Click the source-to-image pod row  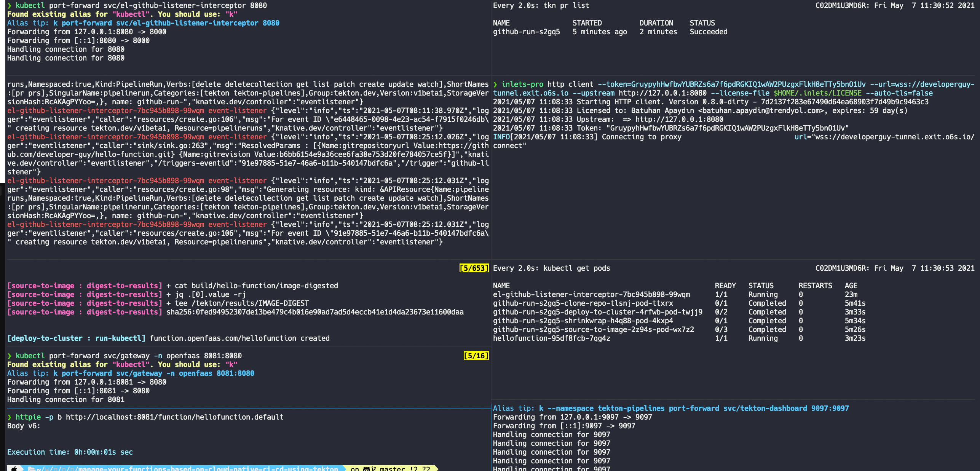click(x=593, y=329)
